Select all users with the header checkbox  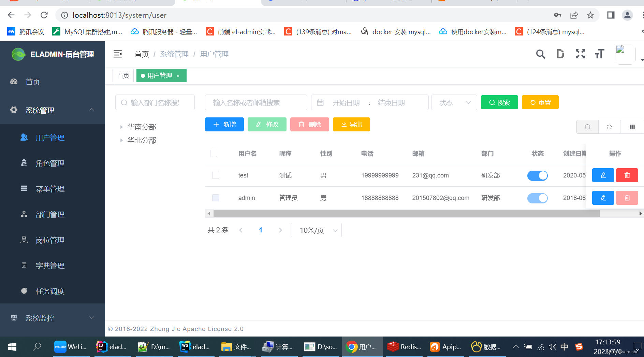coord(214,153)
